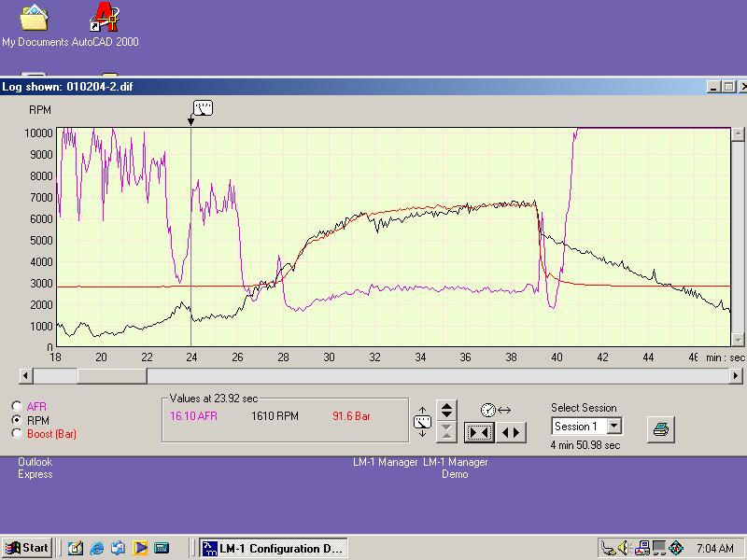Click the horizontal scrollbar left arrow
Image resolution: width=747 pixels, height=560 pixels.
click(x=26, y=375)
